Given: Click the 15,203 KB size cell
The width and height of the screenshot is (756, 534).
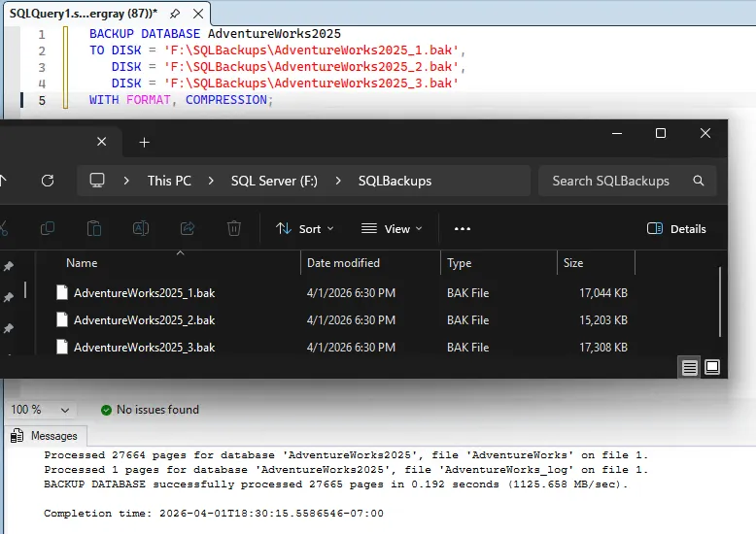Looking at the screenshot, I should click(603, 320).
